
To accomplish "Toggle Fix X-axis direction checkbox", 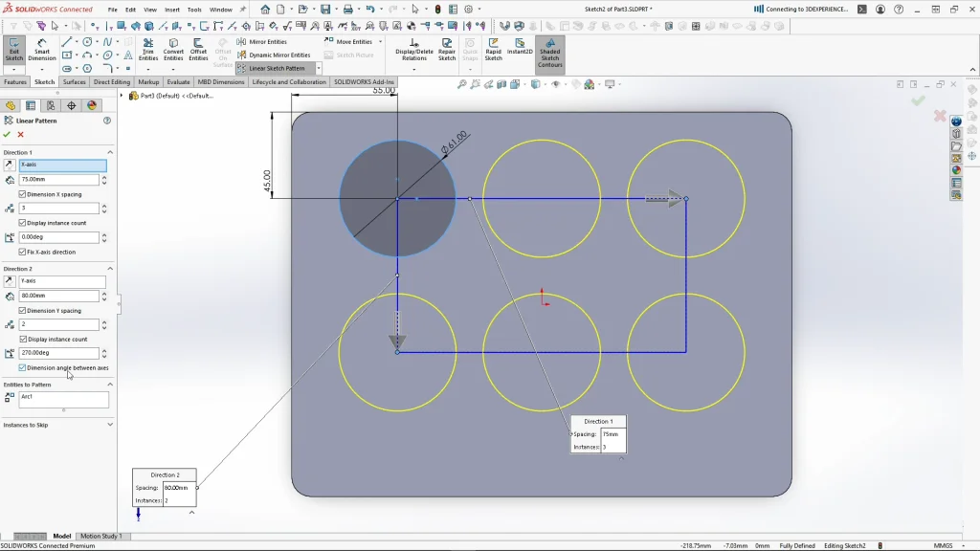I will 23,252.
